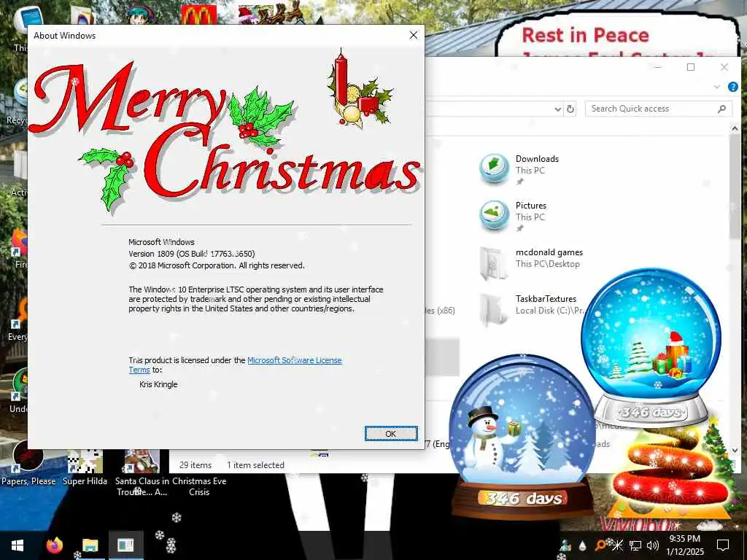Select the mcdonald games folder icon
The width and height of the screenshot is (747, 560).
(x=494, y=262)
